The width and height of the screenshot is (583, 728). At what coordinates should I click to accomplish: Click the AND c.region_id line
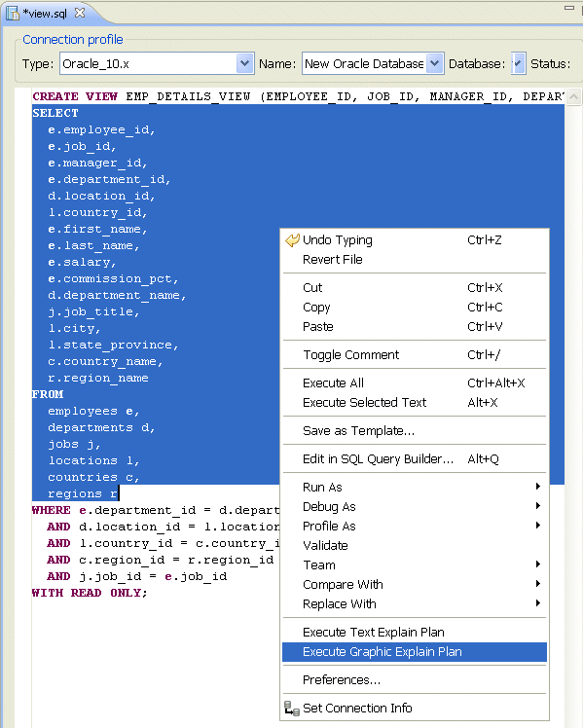[161, 560]
